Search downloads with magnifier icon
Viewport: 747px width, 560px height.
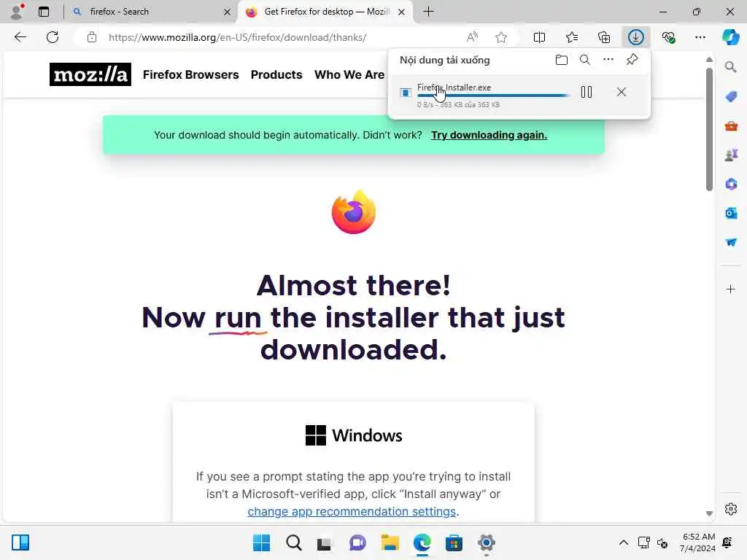(585, 60)
